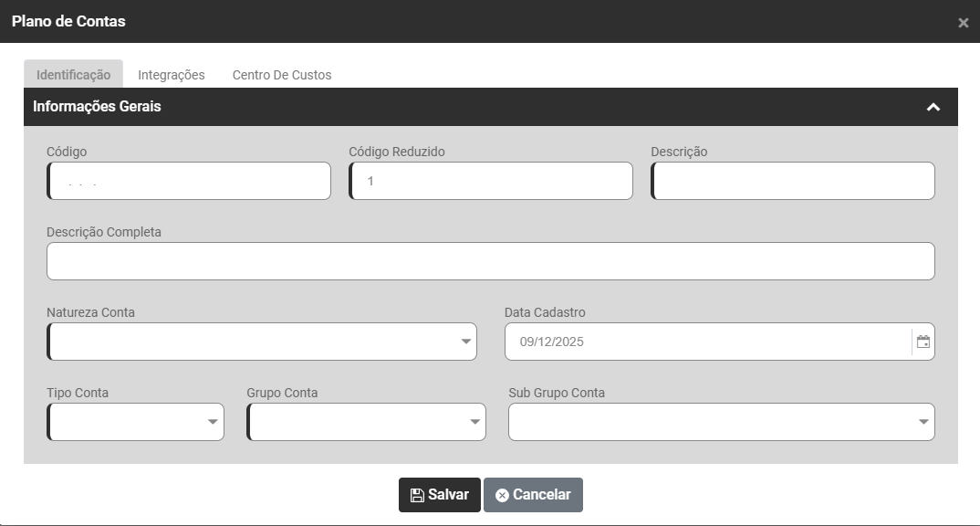Select the Descrição text field

(x=793, y=181)
